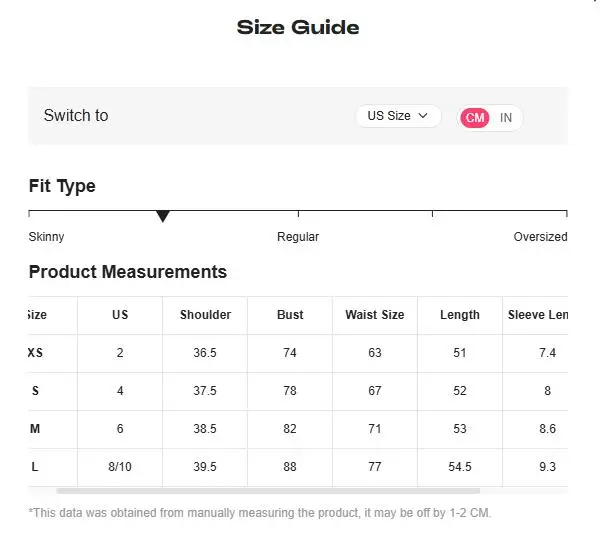The width and height of the screenshot is (600, 533).
Task: Click the chevron arrow beside US Size
Action: click(423, 116)
